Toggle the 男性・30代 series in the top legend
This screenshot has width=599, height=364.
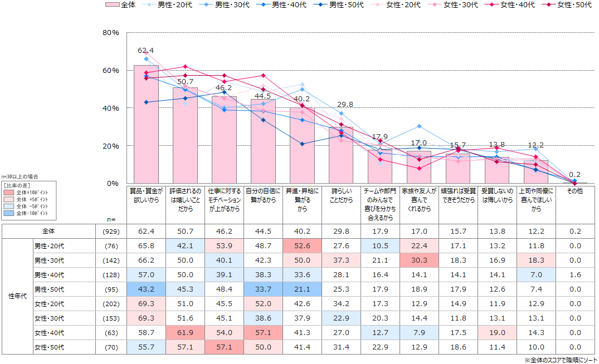[x=206, y=5]
